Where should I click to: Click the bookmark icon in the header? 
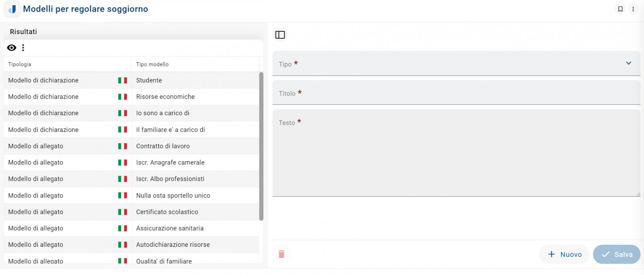[x=620, y=9]
